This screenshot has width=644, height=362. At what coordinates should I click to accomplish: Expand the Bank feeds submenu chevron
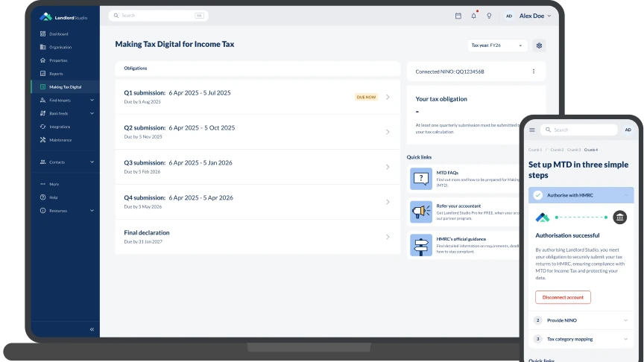tap(92, 113)
